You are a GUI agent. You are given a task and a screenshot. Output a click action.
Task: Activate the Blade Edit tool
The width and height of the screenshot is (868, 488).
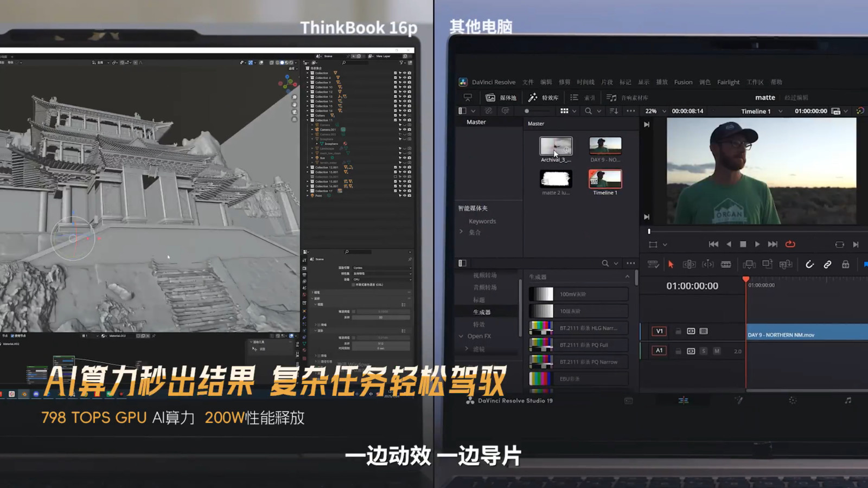click(x=726, y=264)
